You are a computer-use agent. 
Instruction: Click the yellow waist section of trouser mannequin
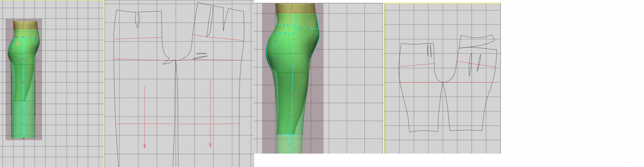pyautogui.click(x=26, y=25)
